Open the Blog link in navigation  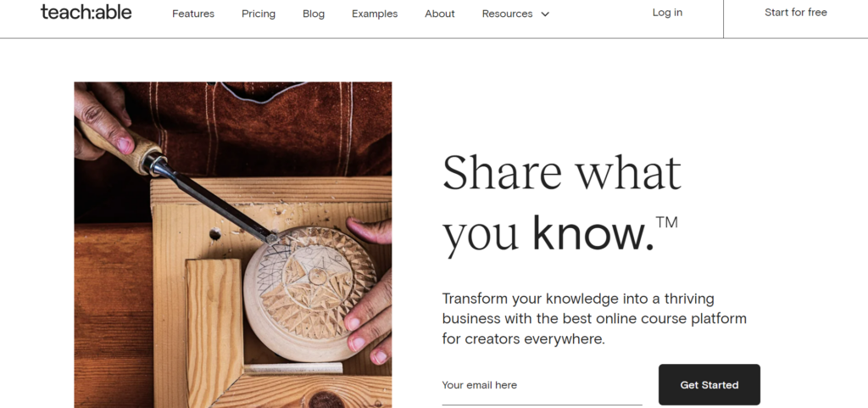[314, 14]
